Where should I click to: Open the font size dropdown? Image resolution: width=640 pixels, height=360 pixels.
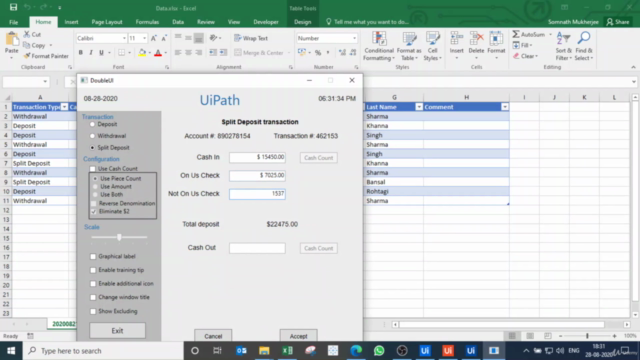tap(144, 38)
